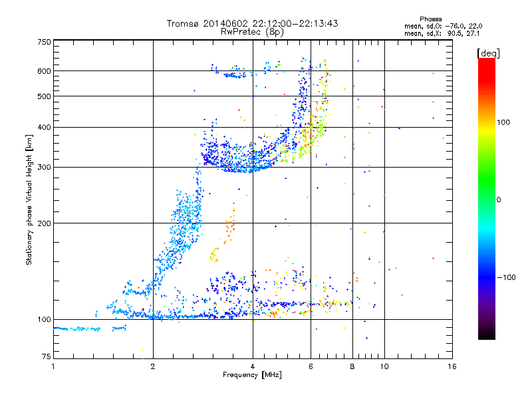Image resolution: width=532 pixels, height=399 pixels.
Task: Click the x-axis '2' tick label
Action: [153, 366]
